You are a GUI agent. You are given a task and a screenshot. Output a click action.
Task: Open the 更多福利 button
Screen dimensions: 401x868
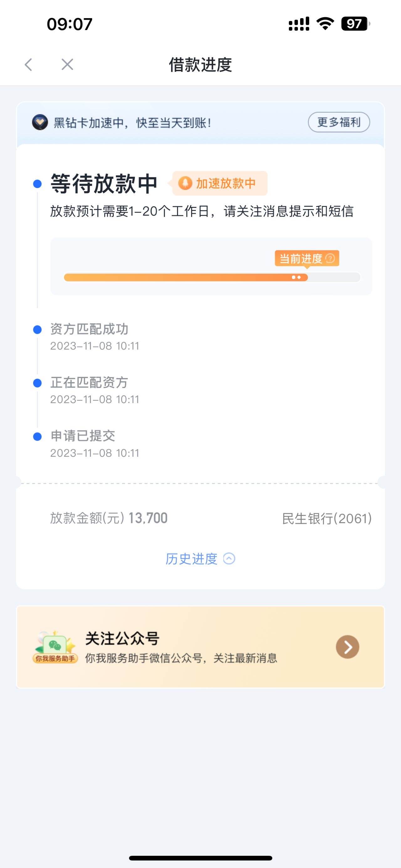[x=339, y=122]
